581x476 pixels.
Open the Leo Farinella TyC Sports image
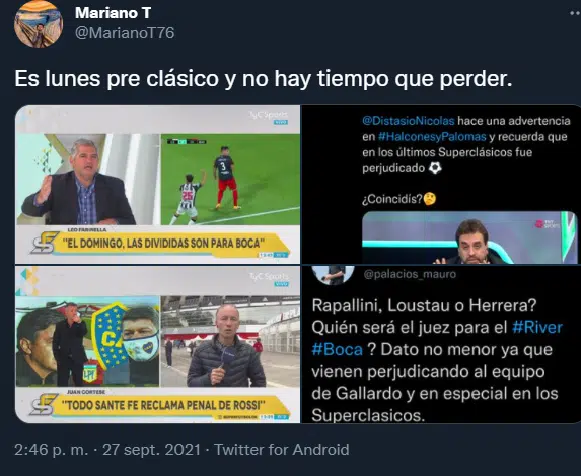point(157,184)
